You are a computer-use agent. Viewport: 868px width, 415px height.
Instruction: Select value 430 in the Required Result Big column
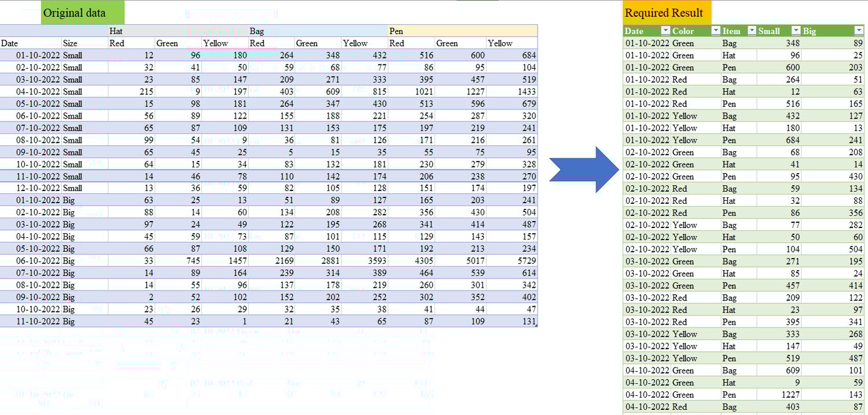[x=833, y=176]
